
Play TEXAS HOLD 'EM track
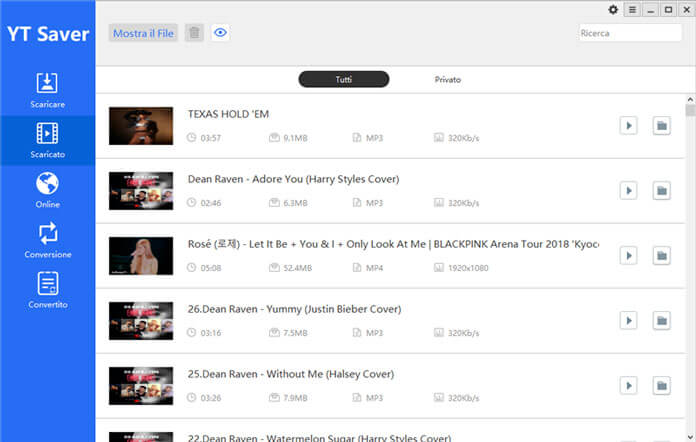pyautogui.click(x=628, y=126)
